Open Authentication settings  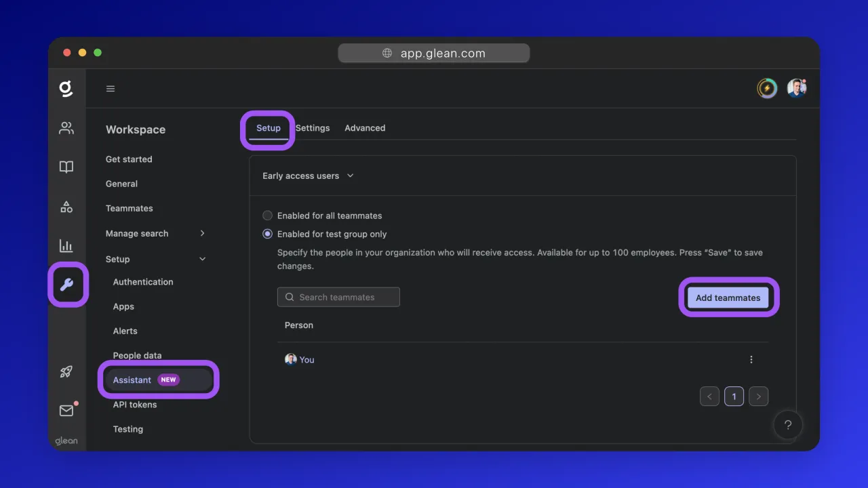[143, 282]
